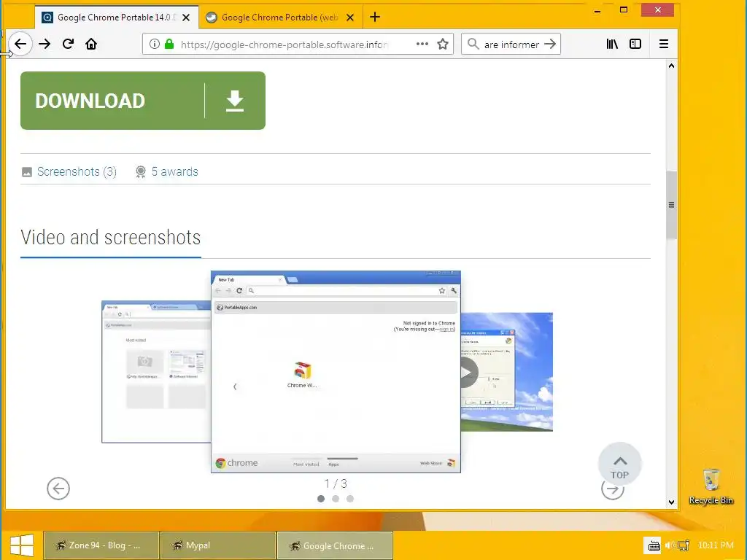Select the first carousel dot
This screenshot has width=747, height=560.
(x=321, y=499)
